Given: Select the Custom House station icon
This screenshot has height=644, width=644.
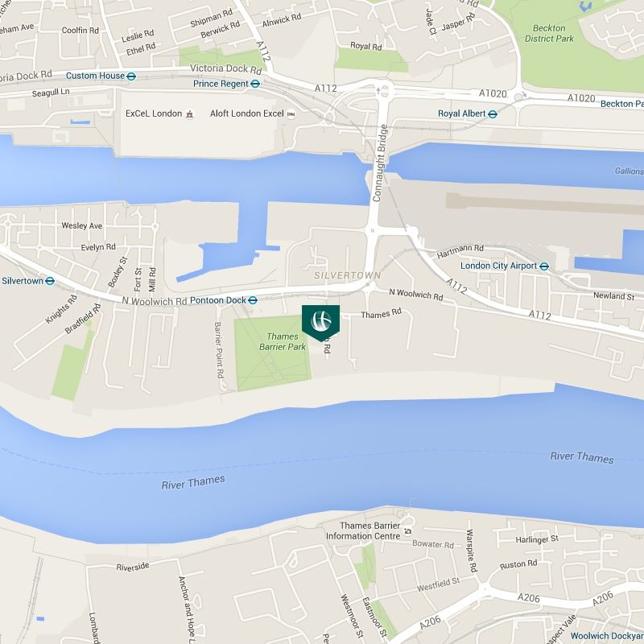Looking at the screenshot, I should click(x=131, y=76).
